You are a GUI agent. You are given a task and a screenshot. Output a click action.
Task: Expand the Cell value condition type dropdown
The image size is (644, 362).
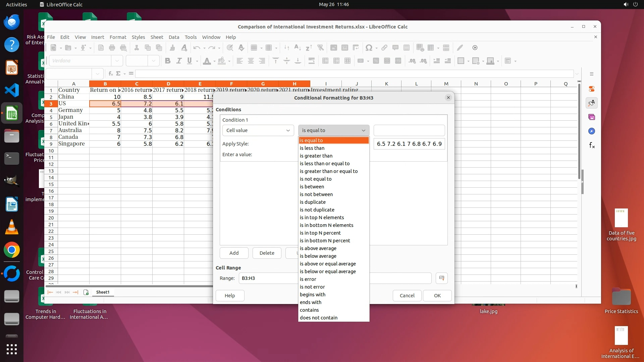tap(258, 130)
